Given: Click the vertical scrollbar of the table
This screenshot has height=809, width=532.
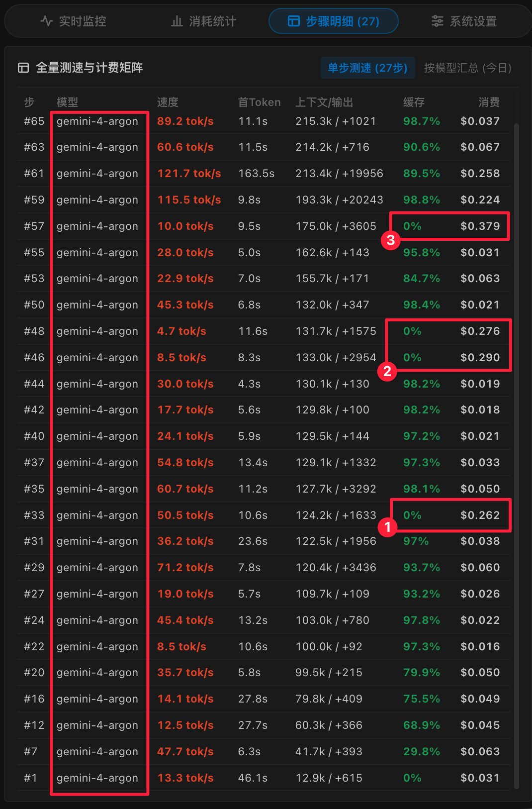Looking at the screenshot, I should click(517, 455).
